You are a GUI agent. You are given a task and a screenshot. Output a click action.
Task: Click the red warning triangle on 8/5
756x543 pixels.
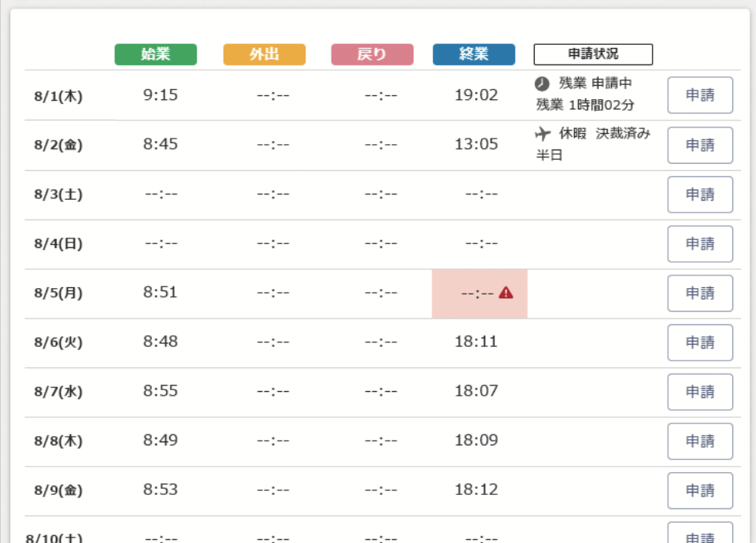tap(506, 293)
